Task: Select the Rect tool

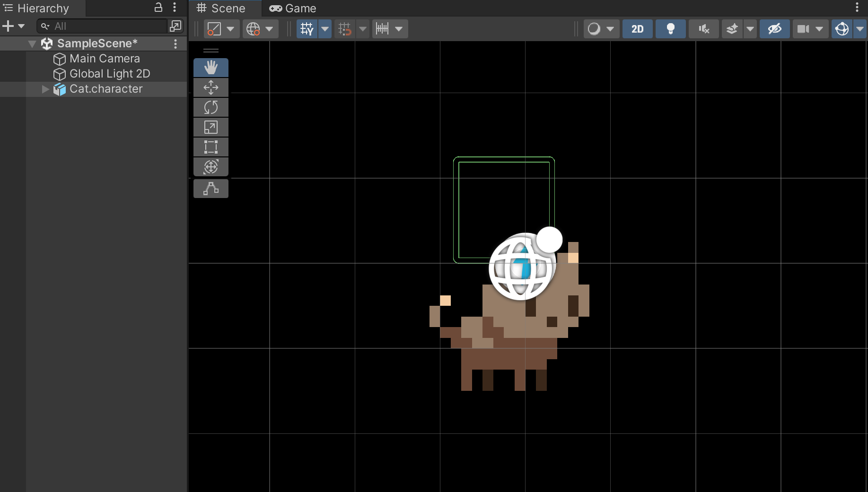Action: point(211,147)
